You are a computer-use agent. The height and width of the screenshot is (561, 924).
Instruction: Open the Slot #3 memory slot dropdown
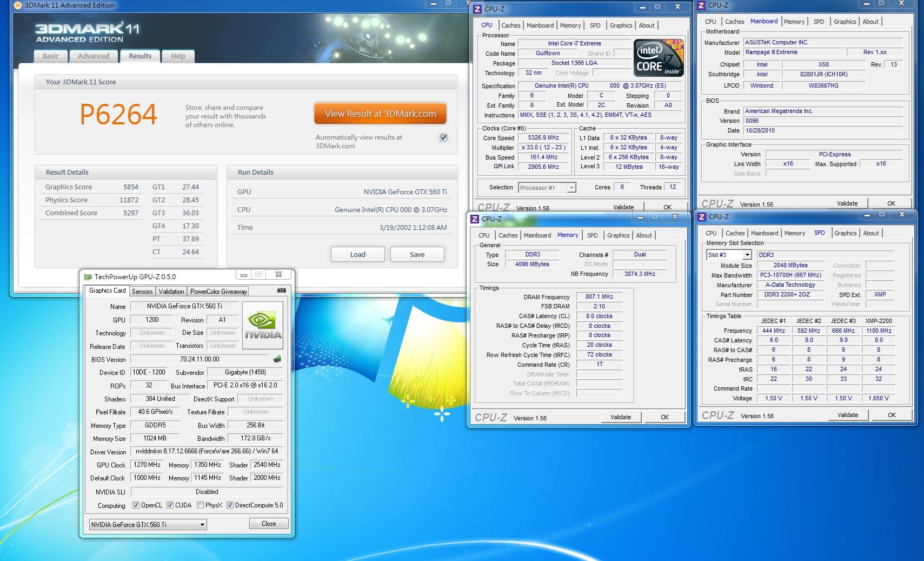[747, 255]
